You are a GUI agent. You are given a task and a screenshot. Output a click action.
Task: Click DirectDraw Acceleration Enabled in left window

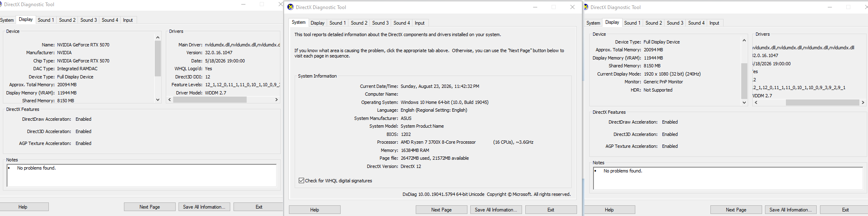coord(83,119)
